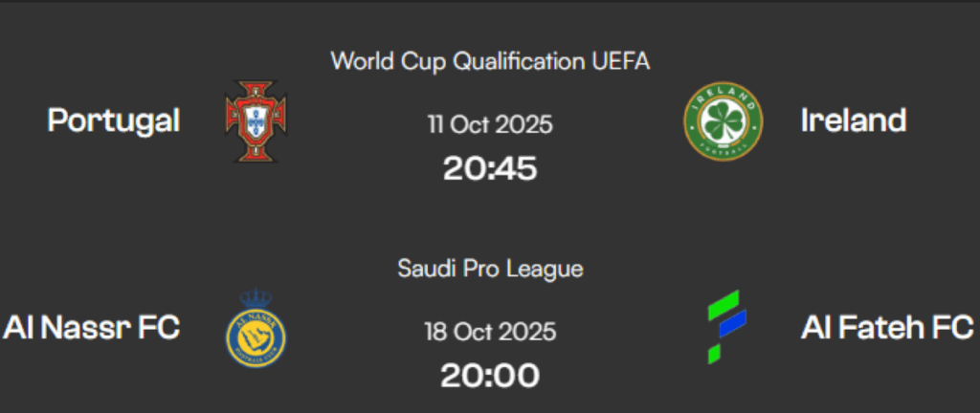Screen dimensions: 980x413
Task: Select the Al Fateh FC team name
Action: (886, 328)
